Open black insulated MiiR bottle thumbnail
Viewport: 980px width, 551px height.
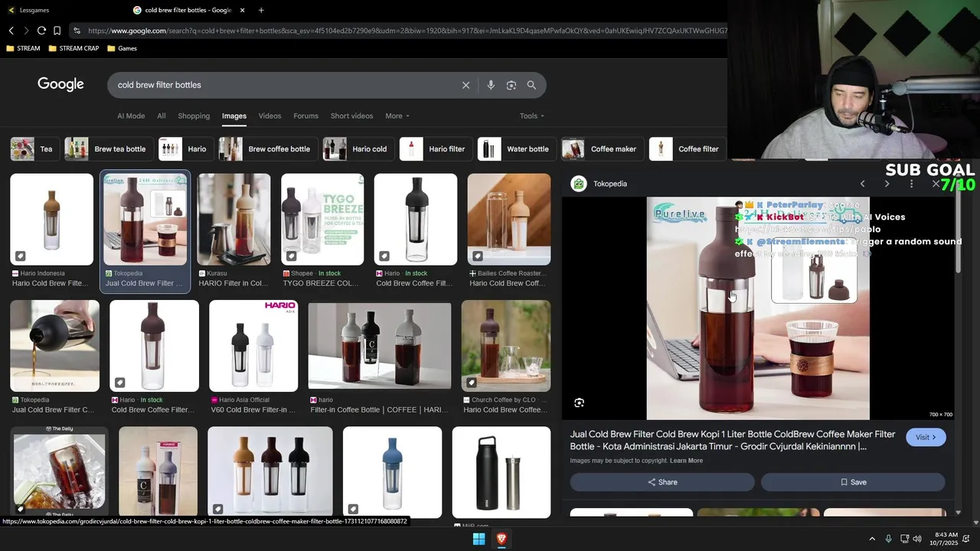501,472
